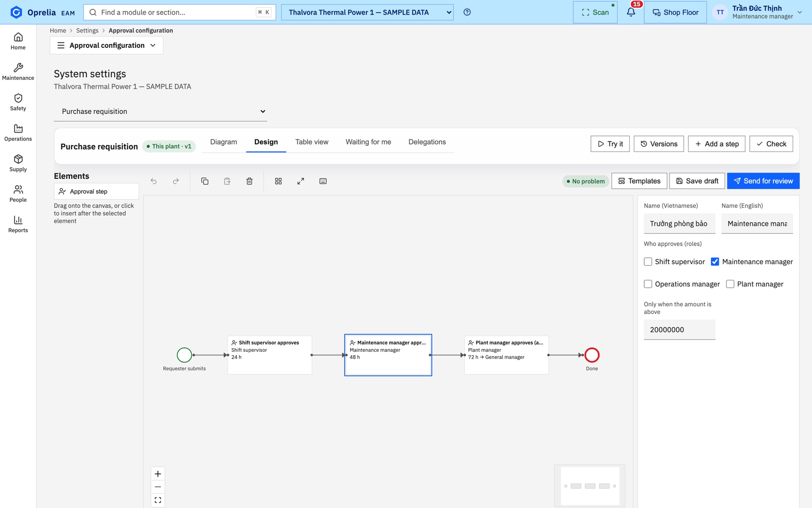812x508 pixels.
Task: Open the notifications bell
Action: tap(631, 12)
